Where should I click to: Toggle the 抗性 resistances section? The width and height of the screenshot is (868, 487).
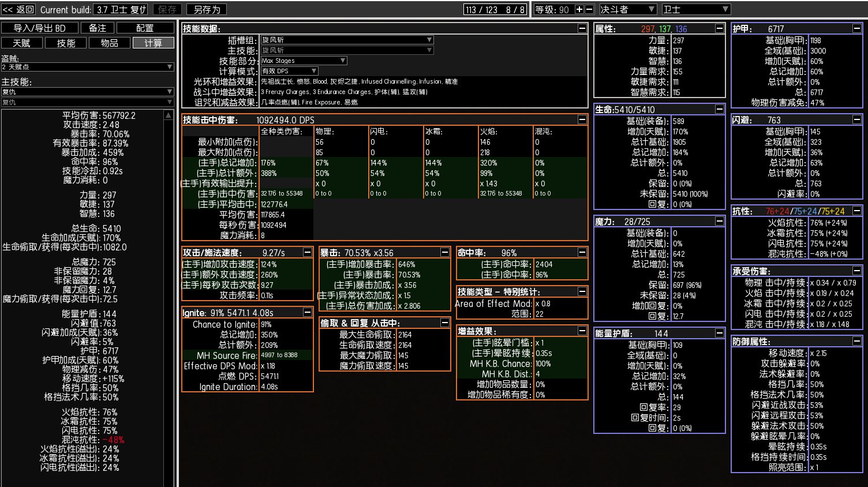856,211
